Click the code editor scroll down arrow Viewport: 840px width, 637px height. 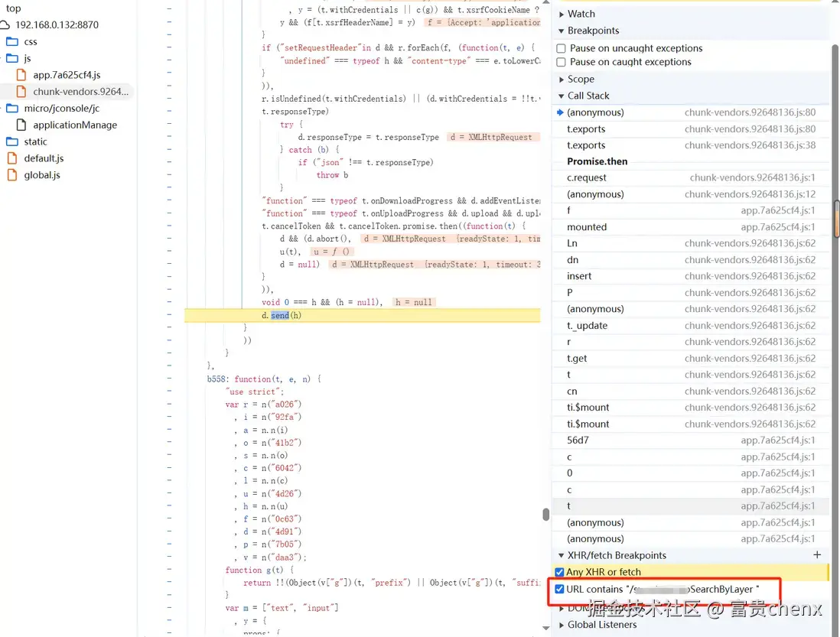click(x=546, y=628)
